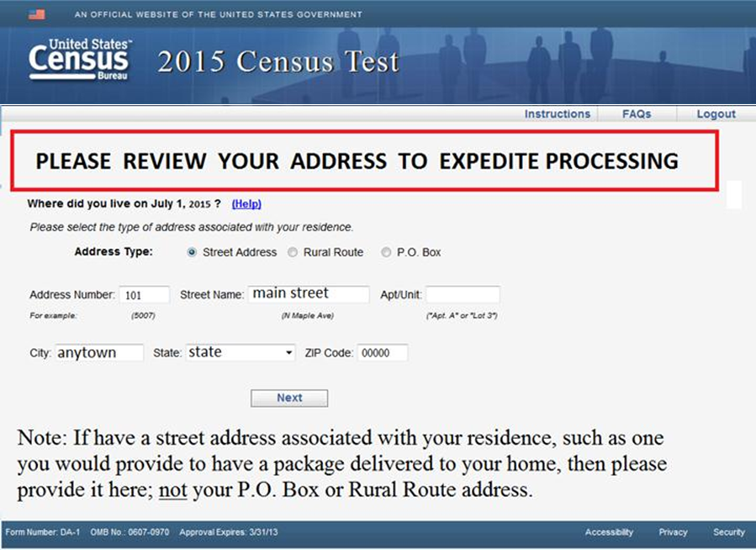The image size is (756, 550).
Task: Click 'Where did you live on July 1' question
Action: click(x=124, y=204)
